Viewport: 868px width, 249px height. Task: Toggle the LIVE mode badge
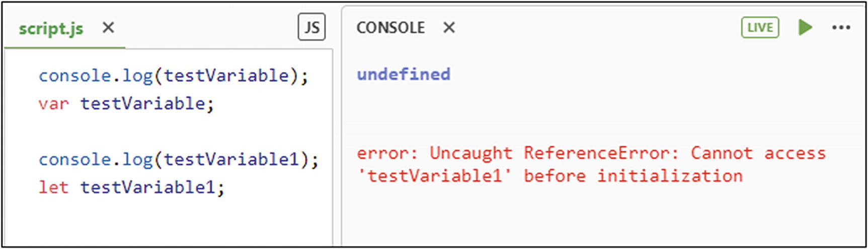click(760, 27)
